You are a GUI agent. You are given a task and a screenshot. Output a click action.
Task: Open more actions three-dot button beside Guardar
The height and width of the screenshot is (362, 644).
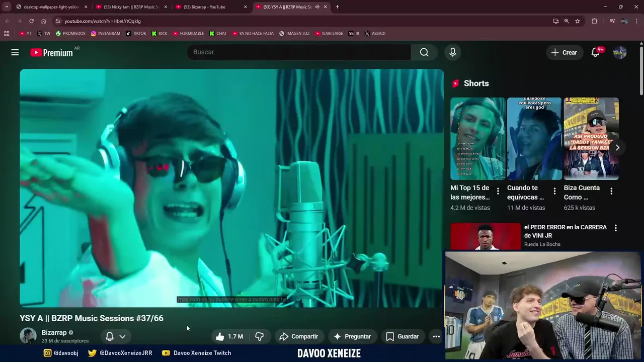(x=436, y=336)
